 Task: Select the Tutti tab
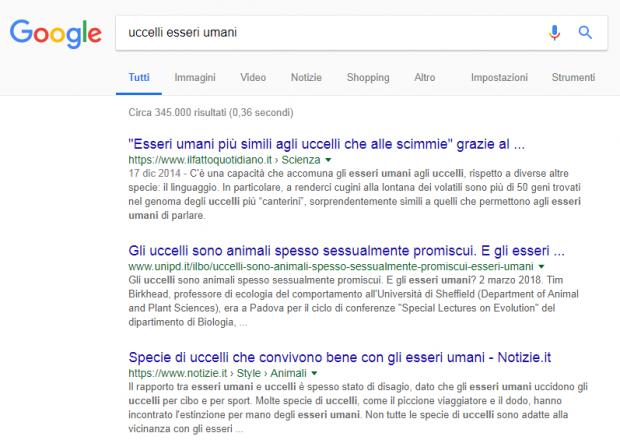(139, 78)
